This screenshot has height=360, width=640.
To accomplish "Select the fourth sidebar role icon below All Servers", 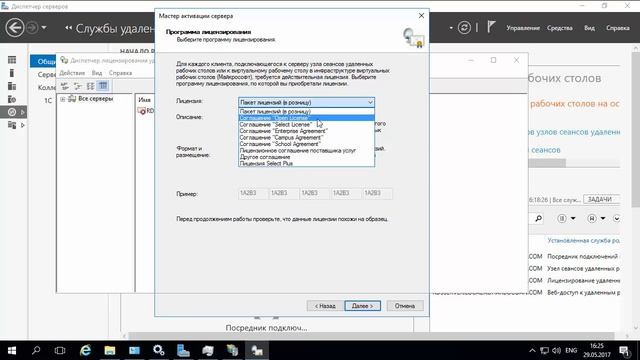I will 12,99.
